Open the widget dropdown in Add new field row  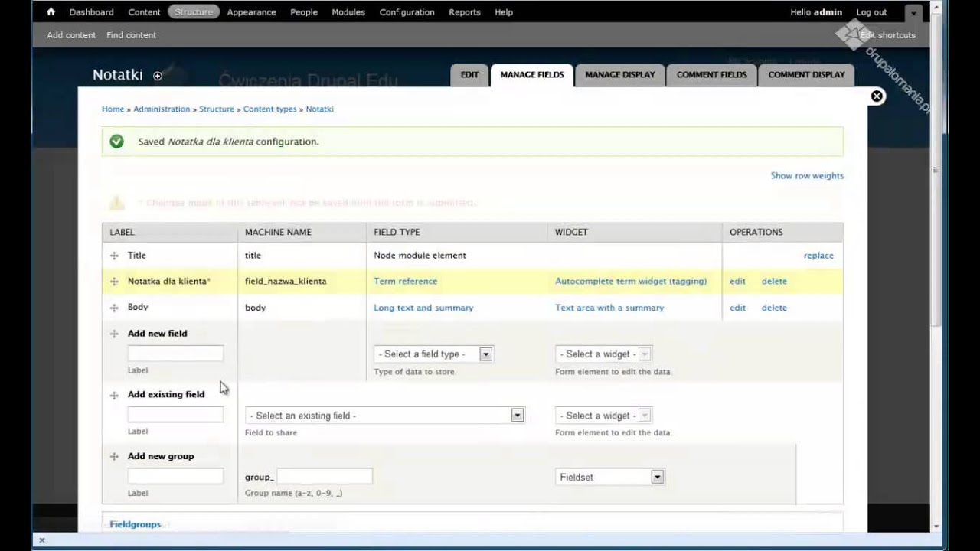(603, 354)
